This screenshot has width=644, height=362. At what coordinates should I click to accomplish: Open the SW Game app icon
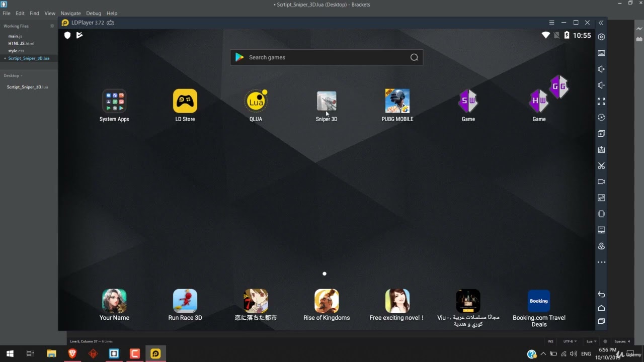(x=468, y=106)
